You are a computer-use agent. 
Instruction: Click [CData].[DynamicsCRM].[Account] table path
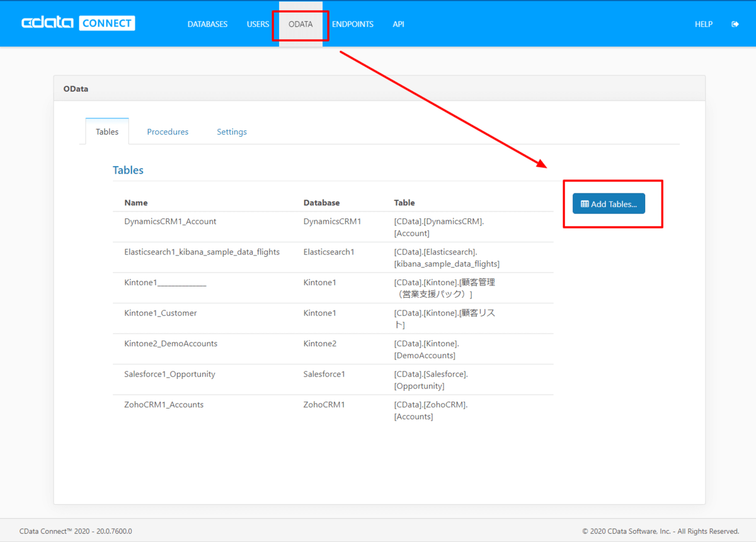click(439, 227)
